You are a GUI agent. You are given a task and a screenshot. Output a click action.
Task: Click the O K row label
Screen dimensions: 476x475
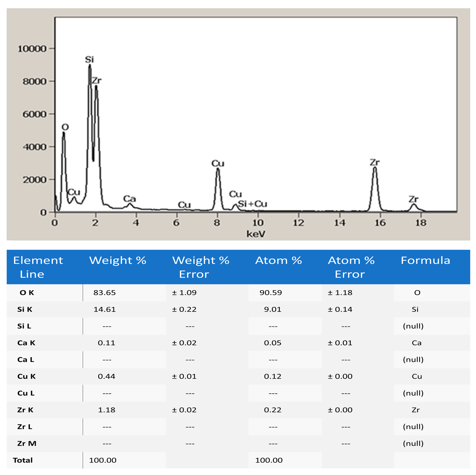[x=27, y=292]
